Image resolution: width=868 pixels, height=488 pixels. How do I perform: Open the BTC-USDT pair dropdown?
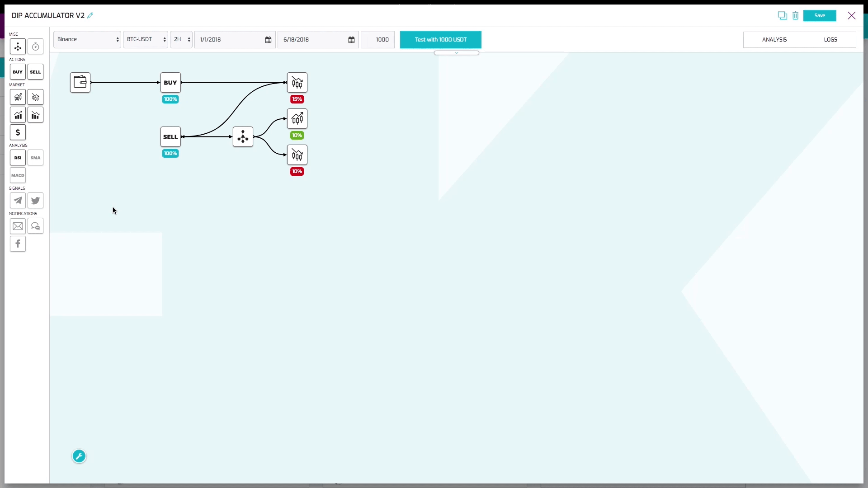(x=146, y=39)
